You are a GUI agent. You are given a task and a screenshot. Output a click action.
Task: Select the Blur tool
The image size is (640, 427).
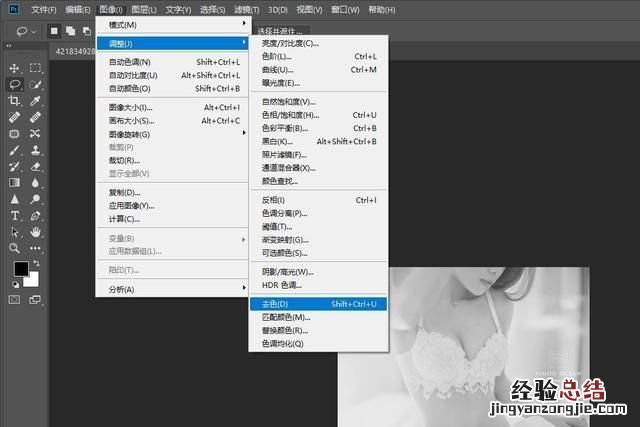(35, 182)
